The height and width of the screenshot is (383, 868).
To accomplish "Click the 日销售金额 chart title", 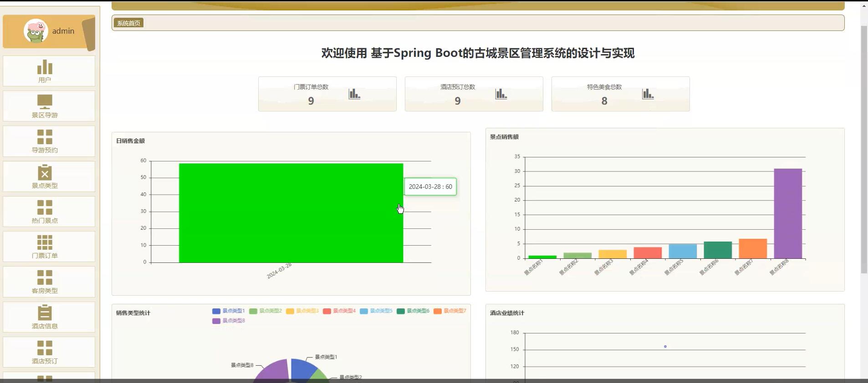I will click(130, 141).
